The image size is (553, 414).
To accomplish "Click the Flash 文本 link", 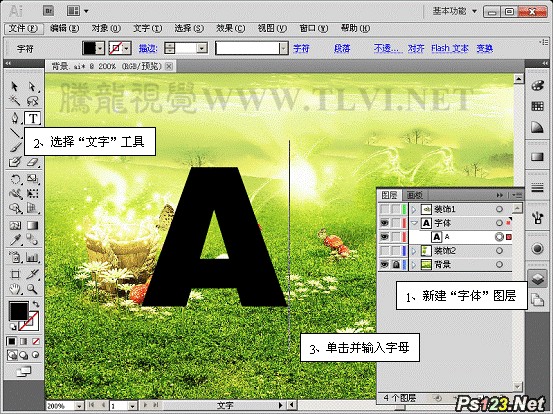I will tap(450, 48).
